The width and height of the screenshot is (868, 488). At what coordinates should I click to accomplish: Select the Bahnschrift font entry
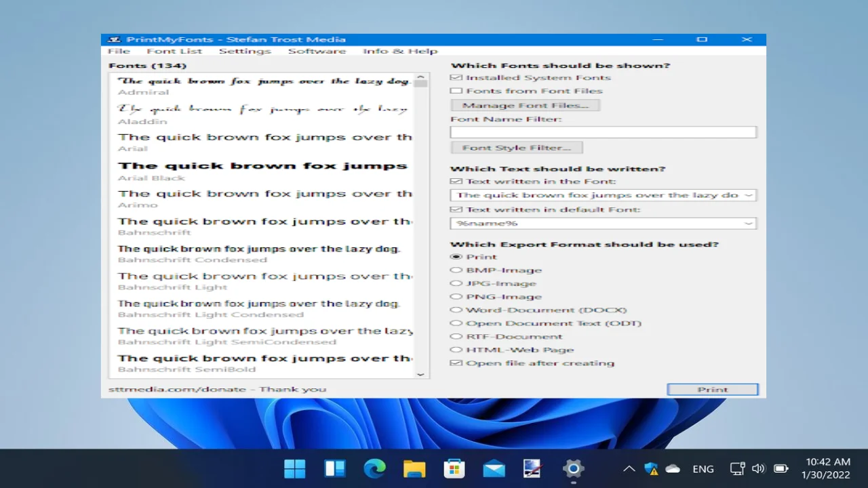click(260, 226)
